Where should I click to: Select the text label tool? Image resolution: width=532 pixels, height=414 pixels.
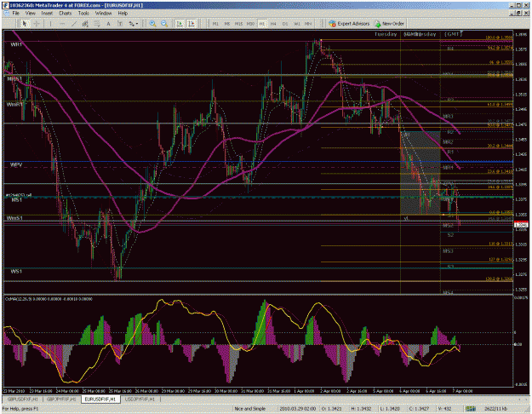119,24
